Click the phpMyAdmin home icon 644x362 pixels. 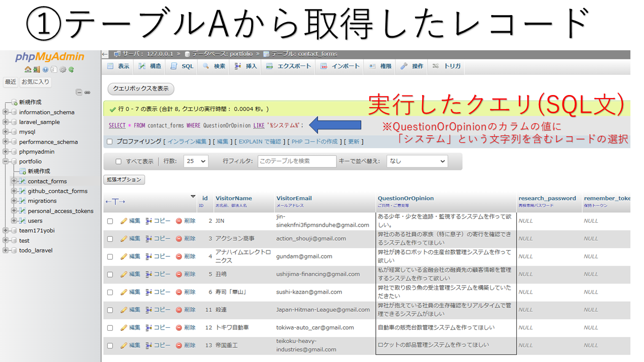pos(28,69)
